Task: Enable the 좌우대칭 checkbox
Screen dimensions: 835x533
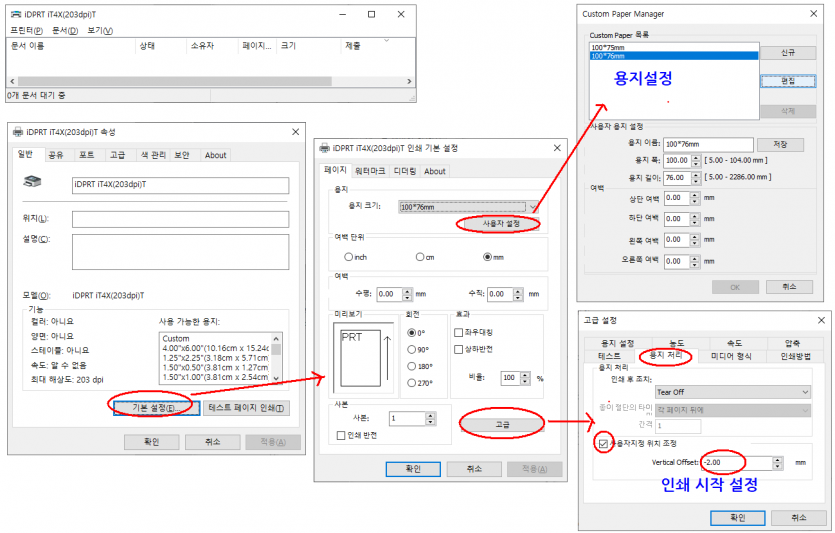Action: 459,332
